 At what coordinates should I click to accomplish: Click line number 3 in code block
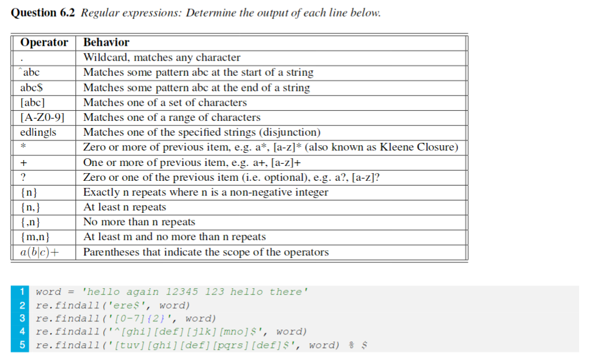pos(21,318)
